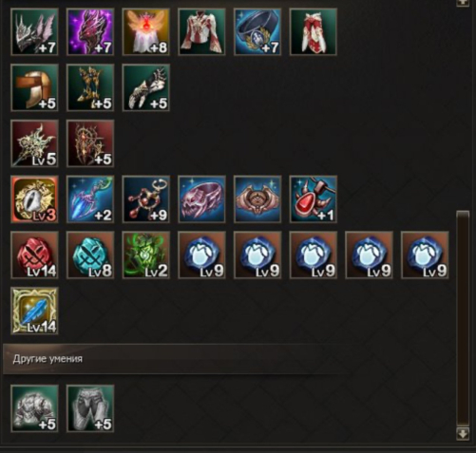This screenshot has width=476, height=453.
Task: Click the purple dragon mask +7 icon
Action: (x=90, y=32)
